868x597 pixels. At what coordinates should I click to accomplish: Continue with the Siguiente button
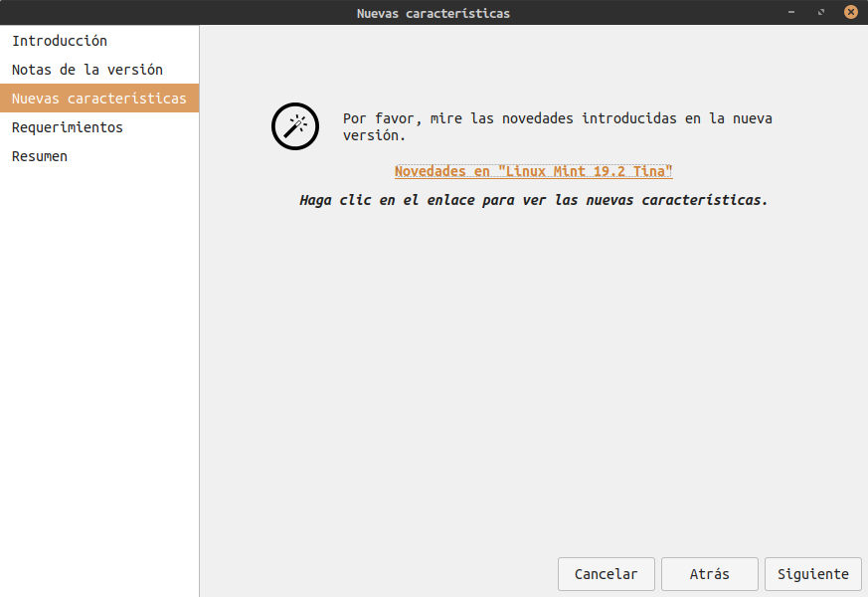pyautogui.click(x=812, y=574)
